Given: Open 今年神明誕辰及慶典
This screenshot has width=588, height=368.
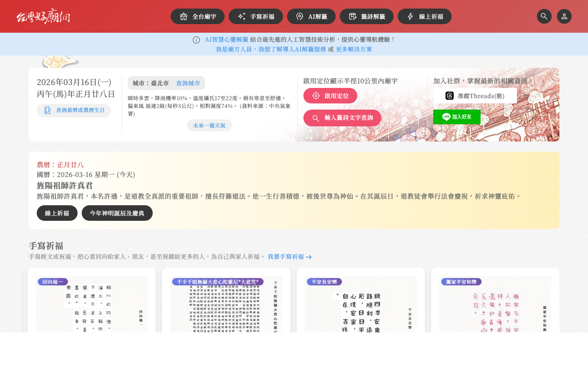Looking at the screenshot, I should point(117,213).
